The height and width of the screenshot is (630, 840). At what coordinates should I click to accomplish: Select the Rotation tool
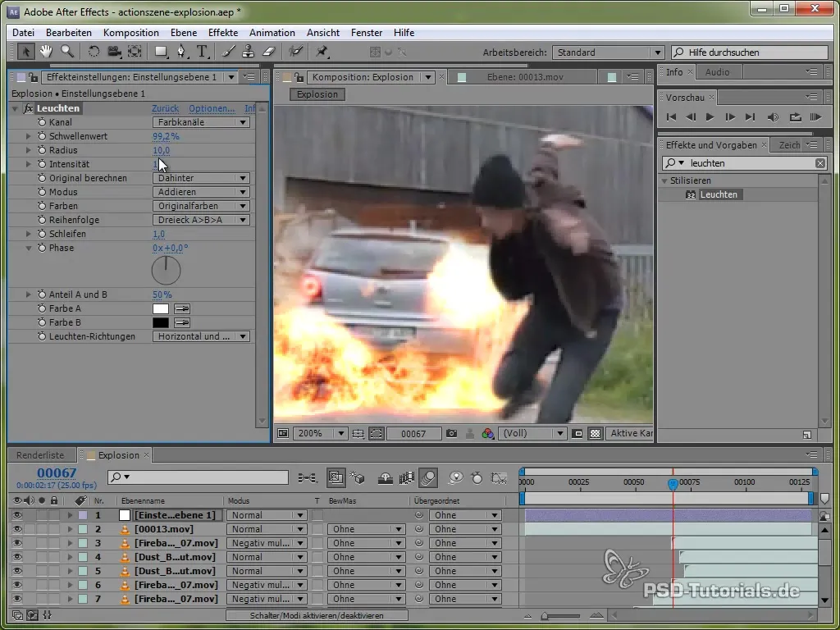coord(94,52)
